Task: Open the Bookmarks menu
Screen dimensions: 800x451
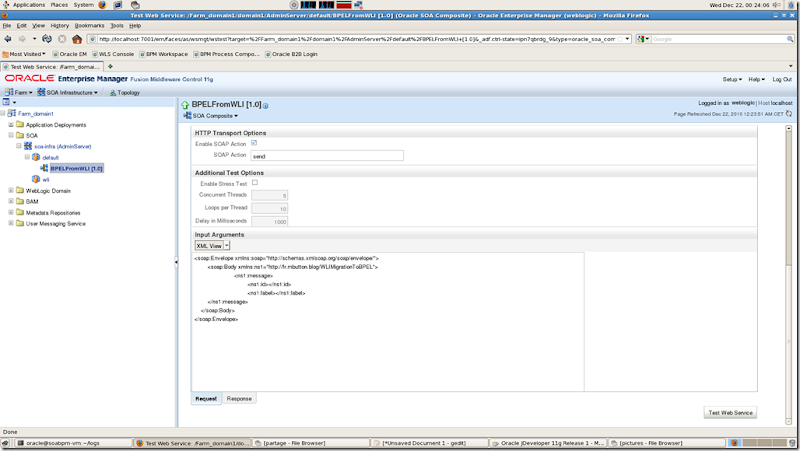Action: pyautogui.click(x=89, y=26)
